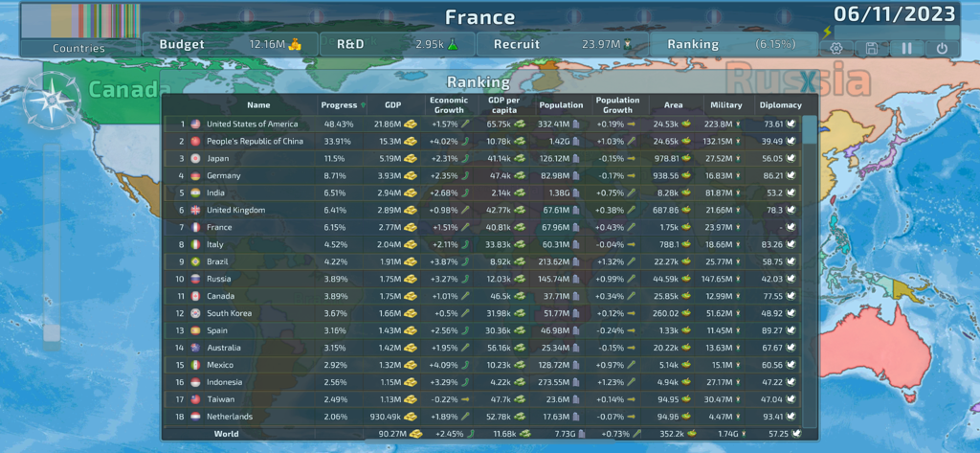Open the Ranking tab in top bar
980x453 pixels.
click(734, 44)
